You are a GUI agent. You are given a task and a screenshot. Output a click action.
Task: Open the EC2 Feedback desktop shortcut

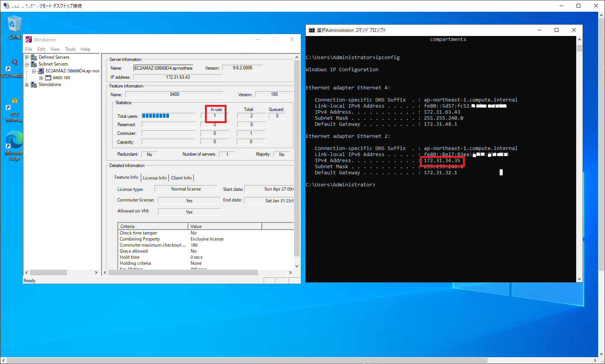point(12,68)
